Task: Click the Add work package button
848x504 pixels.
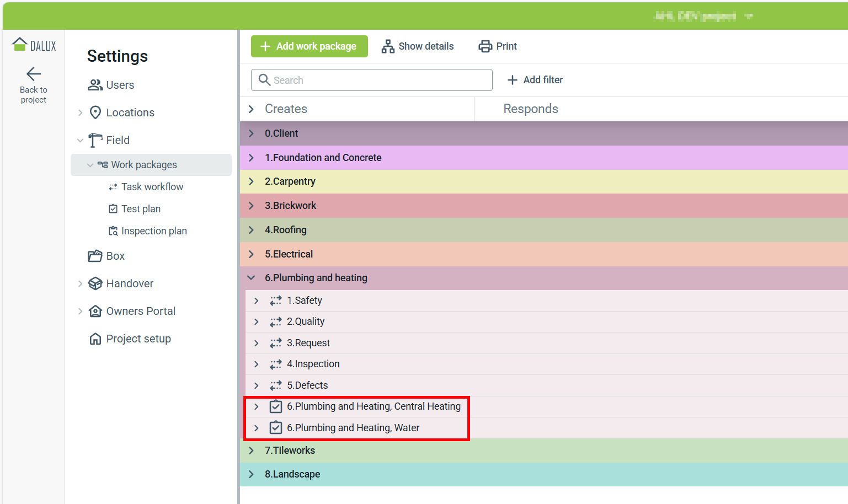Action: click(309, 46)
